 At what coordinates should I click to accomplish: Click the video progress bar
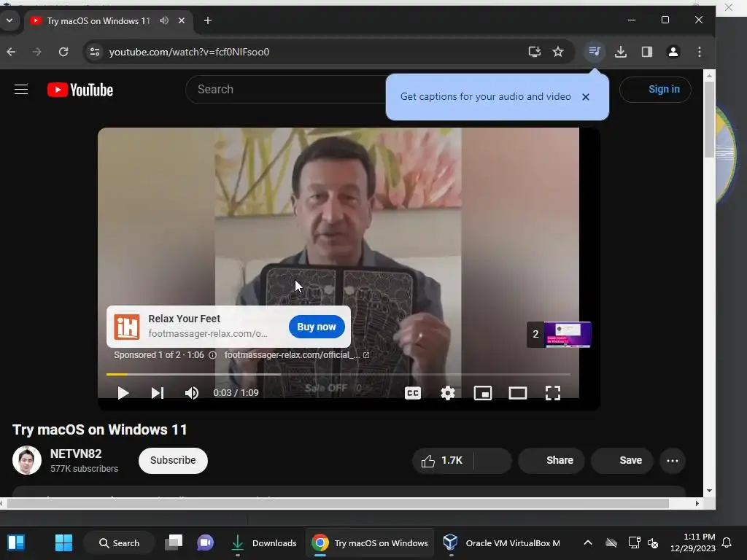click(x=338, y=374)
